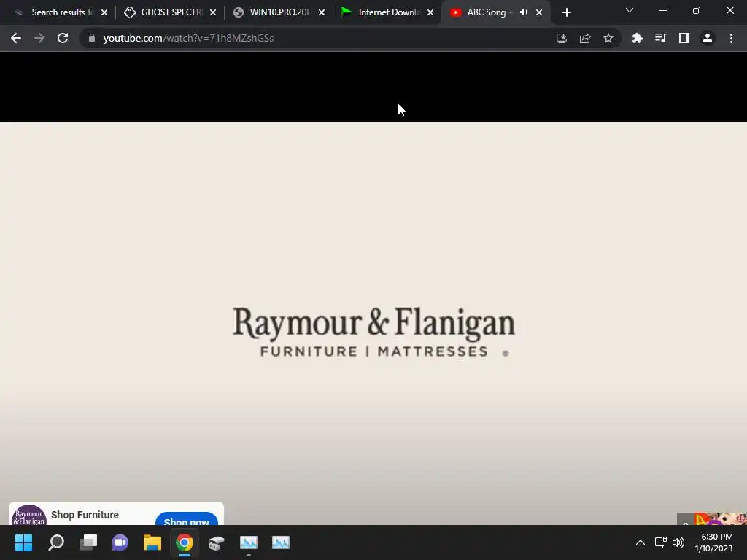Close the GHOST SPECTRE tab

tap(213, 13)
